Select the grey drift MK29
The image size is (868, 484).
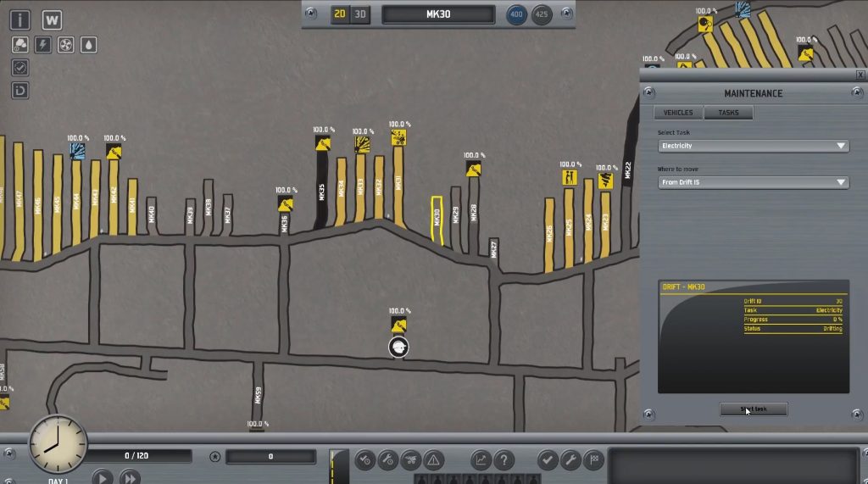coord(455,218)
